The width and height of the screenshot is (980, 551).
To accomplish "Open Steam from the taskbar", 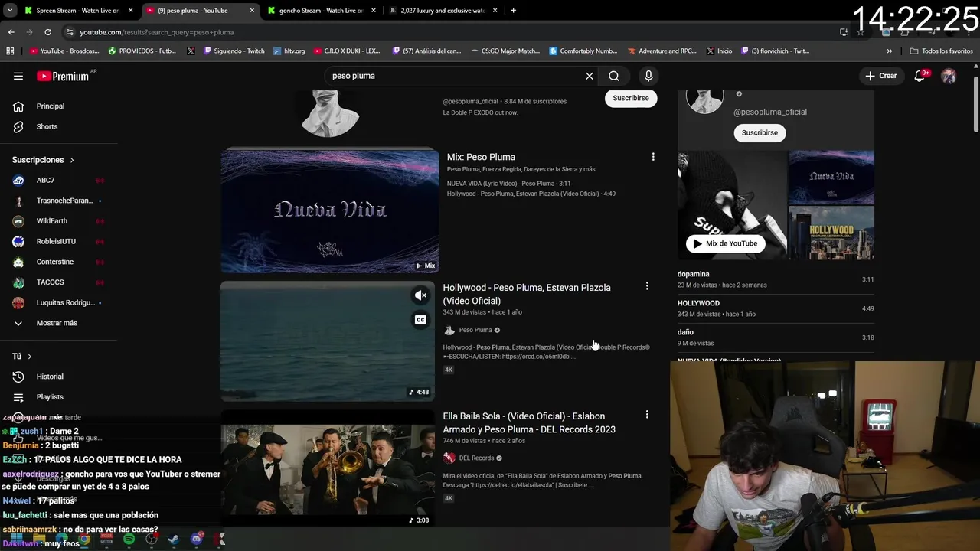I will [174, 540].
